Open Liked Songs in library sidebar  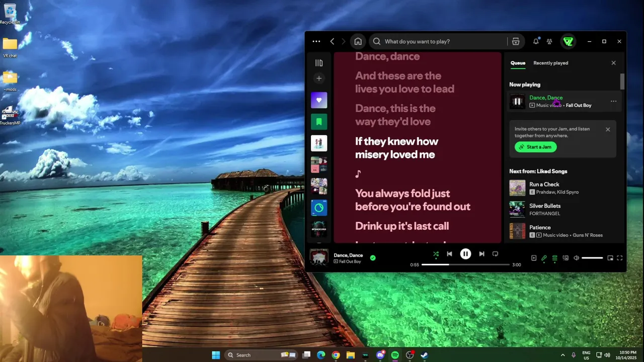[319, 100]
